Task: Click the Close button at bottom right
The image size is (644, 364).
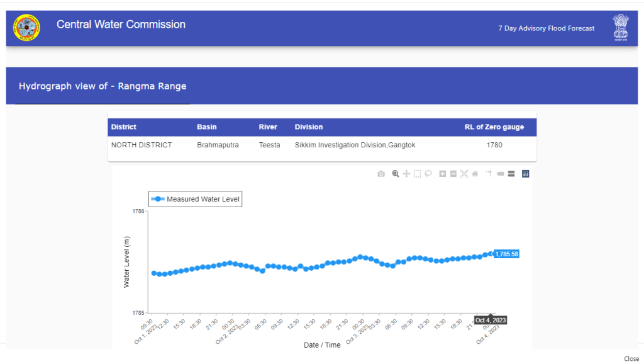Action: coord(631,358)
